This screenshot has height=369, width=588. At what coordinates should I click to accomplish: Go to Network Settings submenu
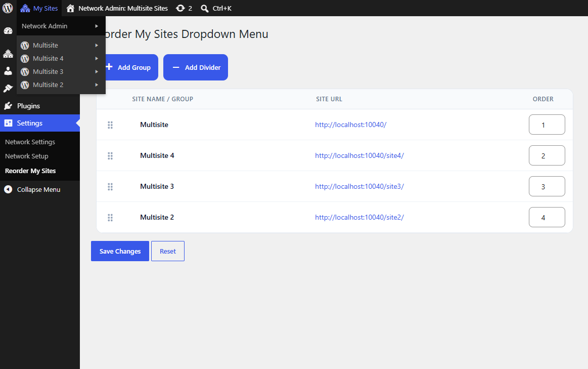coord(30,142)
